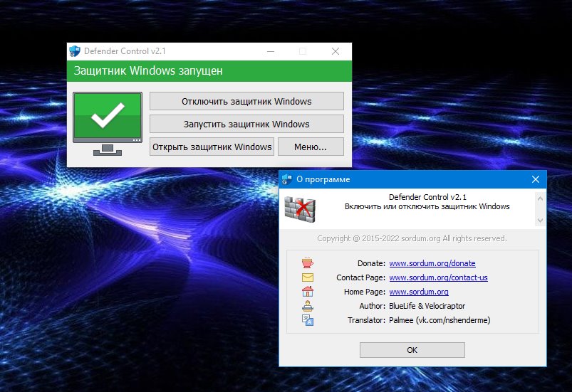Close the 'О программе' dialog window
Viewport: 572px width, 392px height.
535,179
